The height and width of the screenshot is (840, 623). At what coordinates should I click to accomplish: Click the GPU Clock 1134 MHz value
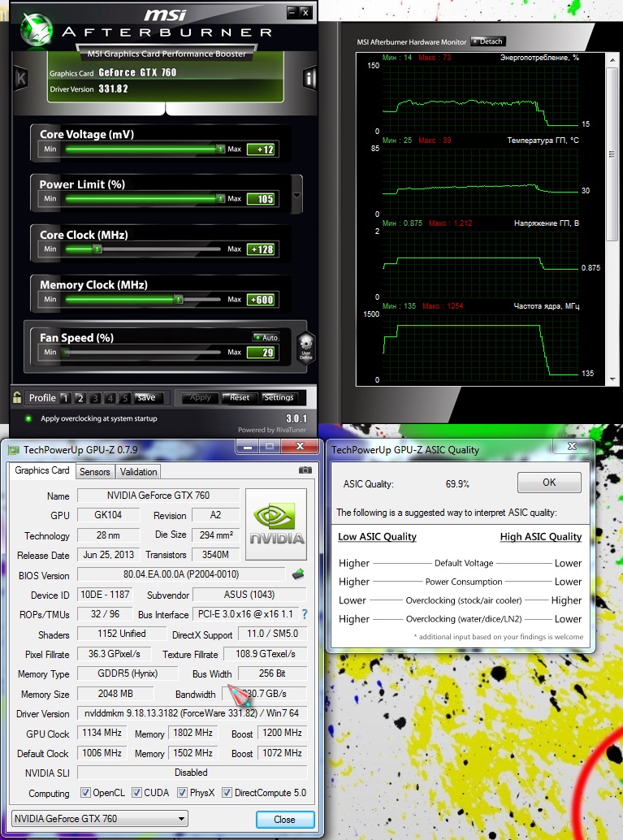tap(102, 733)
